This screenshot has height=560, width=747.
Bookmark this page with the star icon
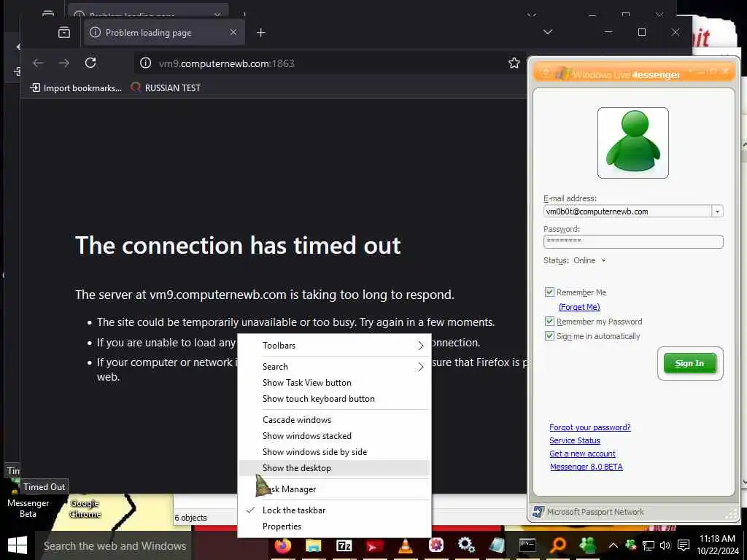pyautogui.click(x=514, y=63)
